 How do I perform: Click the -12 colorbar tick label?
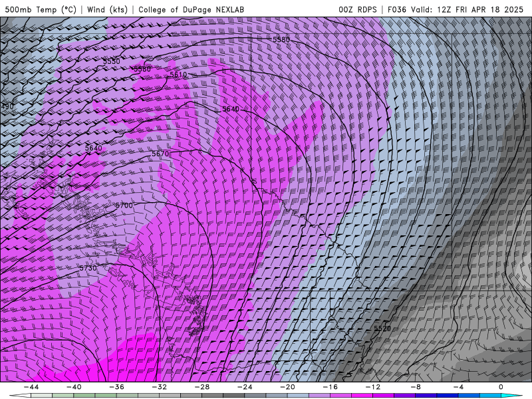[373, 387]
